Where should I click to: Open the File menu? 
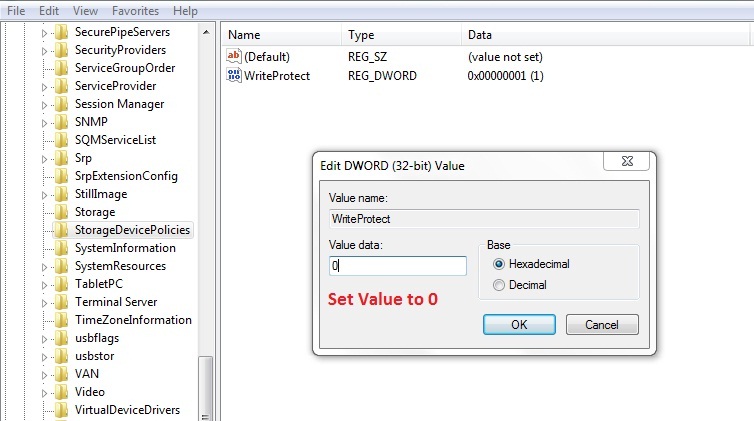(x=16, y=11)
